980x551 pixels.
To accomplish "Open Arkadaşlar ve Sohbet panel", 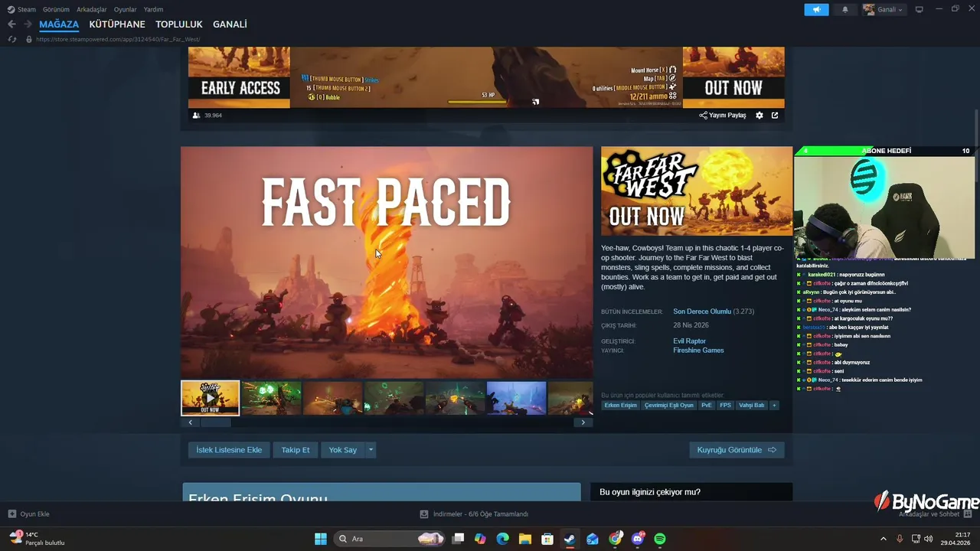I will coord(935,514).
